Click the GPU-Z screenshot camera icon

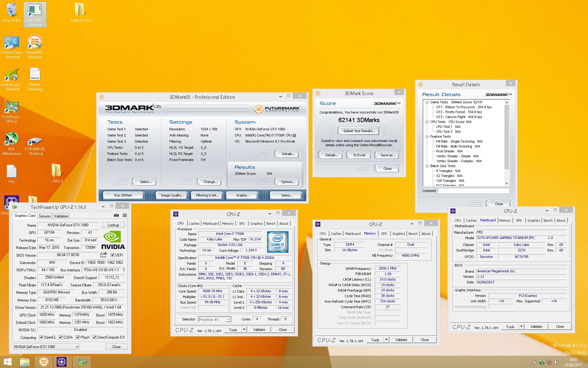pyautogui.click(x=116, y=216)
